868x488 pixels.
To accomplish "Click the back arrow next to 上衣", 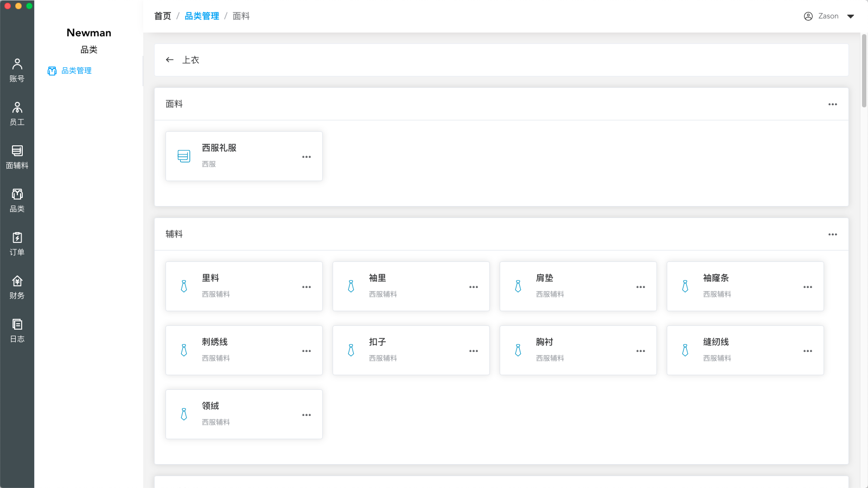I will (x=170, y=60).
